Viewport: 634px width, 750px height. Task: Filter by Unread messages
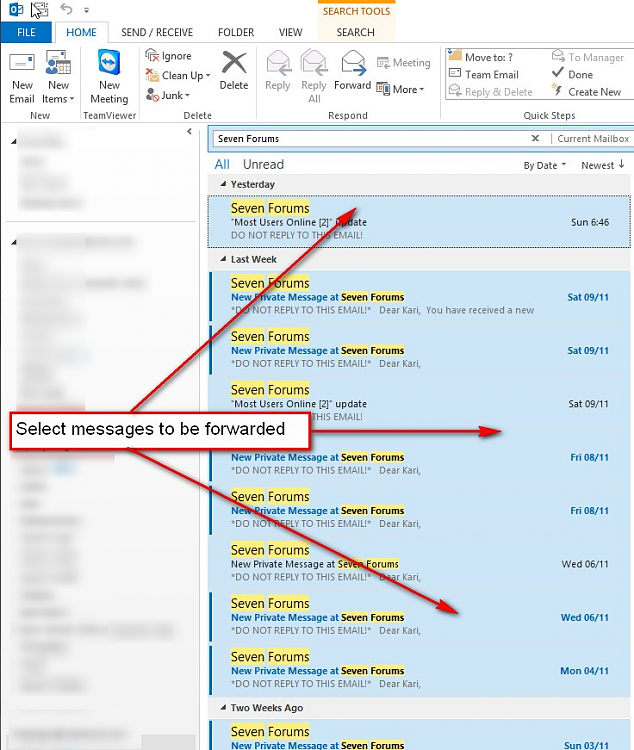click(263, 165)
